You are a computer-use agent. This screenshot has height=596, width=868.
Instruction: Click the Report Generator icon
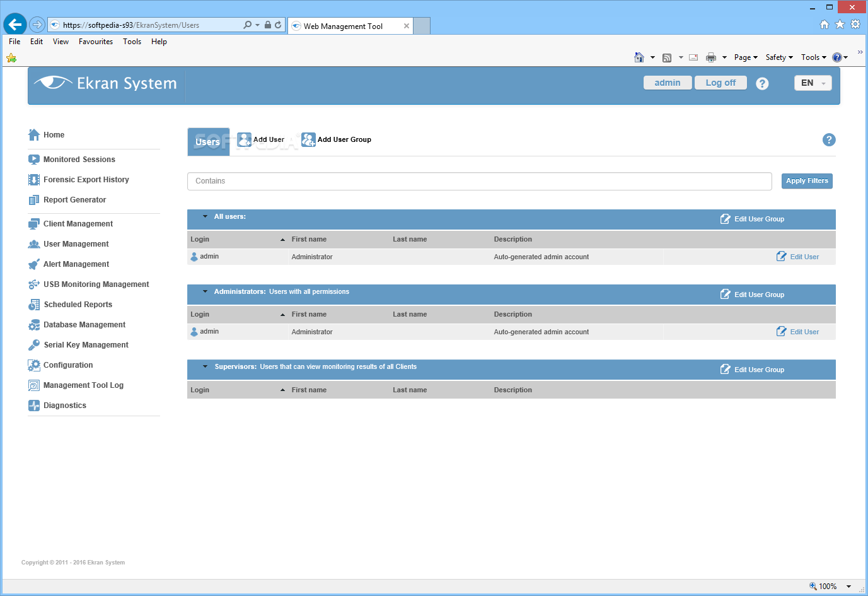[34, 200]
